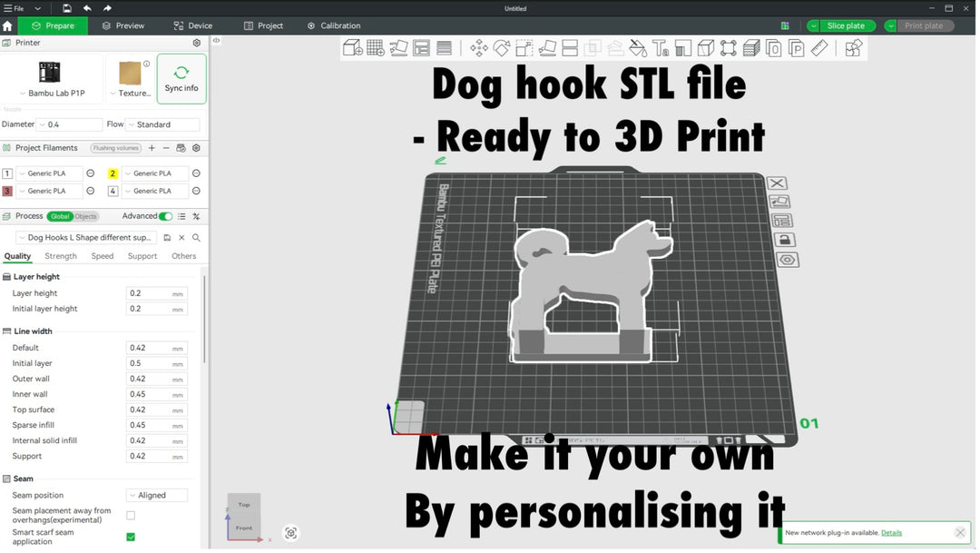Select the Lay on face tool

point(547,48)
